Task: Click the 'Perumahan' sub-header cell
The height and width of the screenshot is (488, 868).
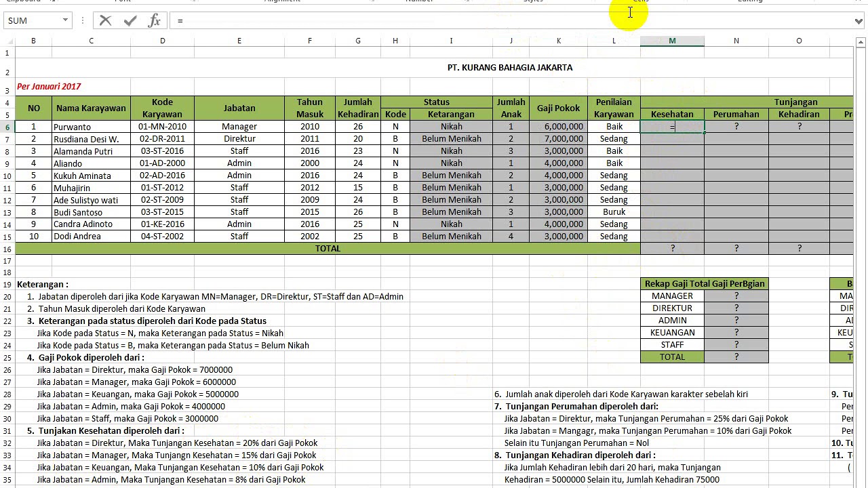Action: tap(736, 115)
